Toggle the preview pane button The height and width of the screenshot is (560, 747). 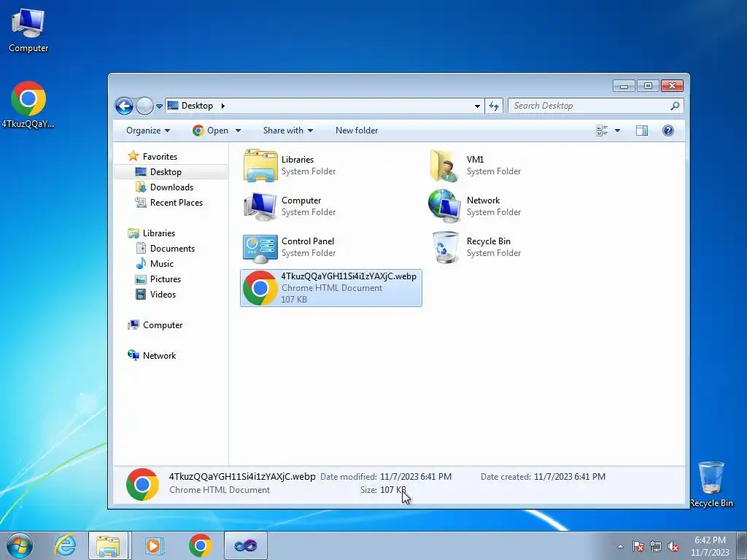642,131
